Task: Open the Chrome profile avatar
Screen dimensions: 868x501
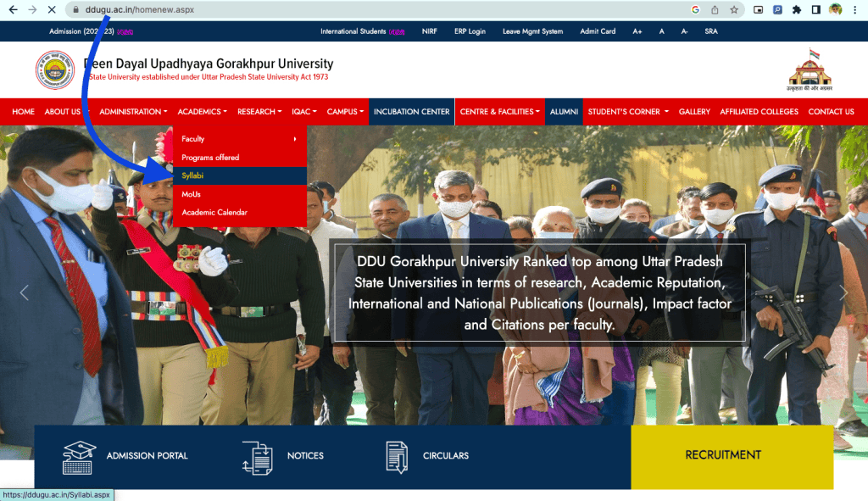Action: [x=835, y=9]
